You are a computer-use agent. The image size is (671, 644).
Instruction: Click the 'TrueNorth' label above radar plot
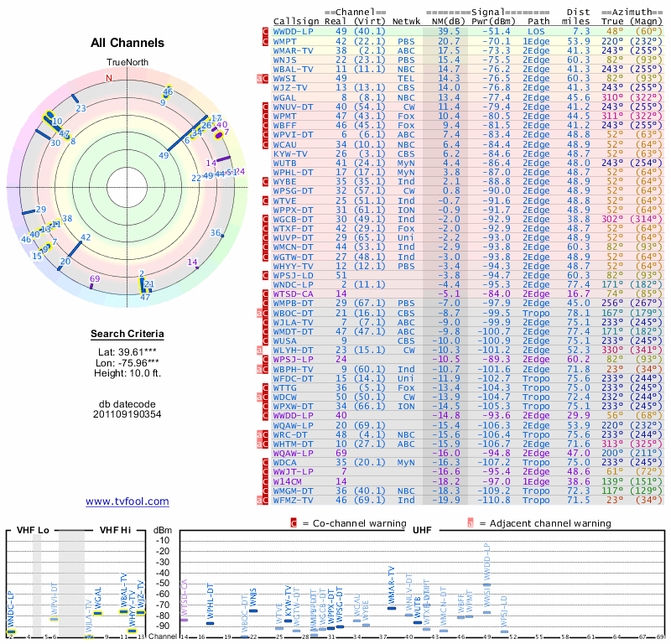click(127, 63)
